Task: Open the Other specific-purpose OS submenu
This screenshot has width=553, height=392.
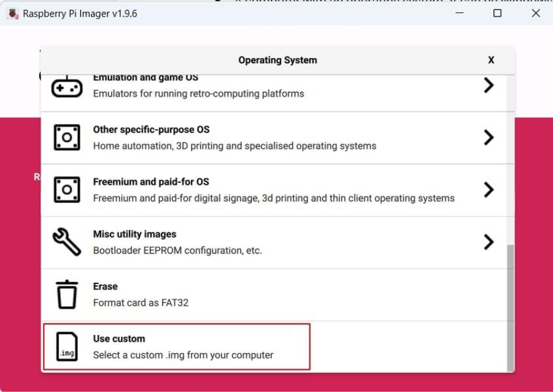Action: coord(488,137)
